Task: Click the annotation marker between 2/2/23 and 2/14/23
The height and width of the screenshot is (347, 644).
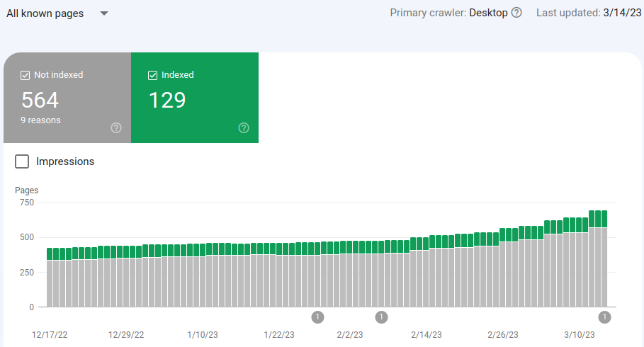Action: click(381, 317)
